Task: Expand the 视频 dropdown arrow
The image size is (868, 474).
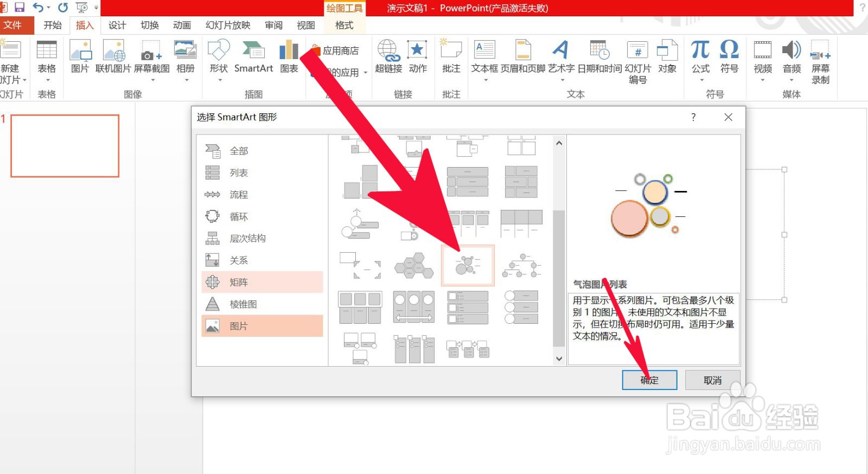Action: coord(763,80)
